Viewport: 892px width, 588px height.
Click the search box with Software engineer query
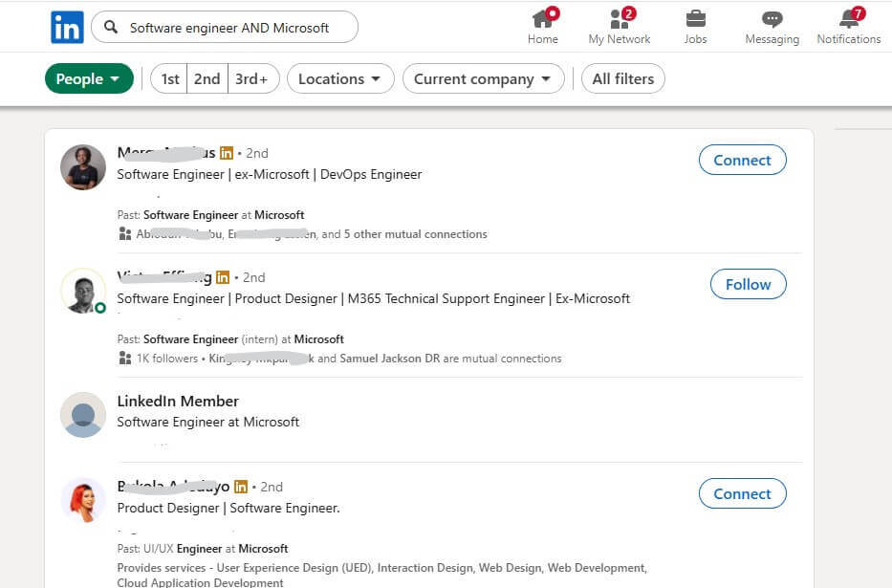(x=225, y=27)
